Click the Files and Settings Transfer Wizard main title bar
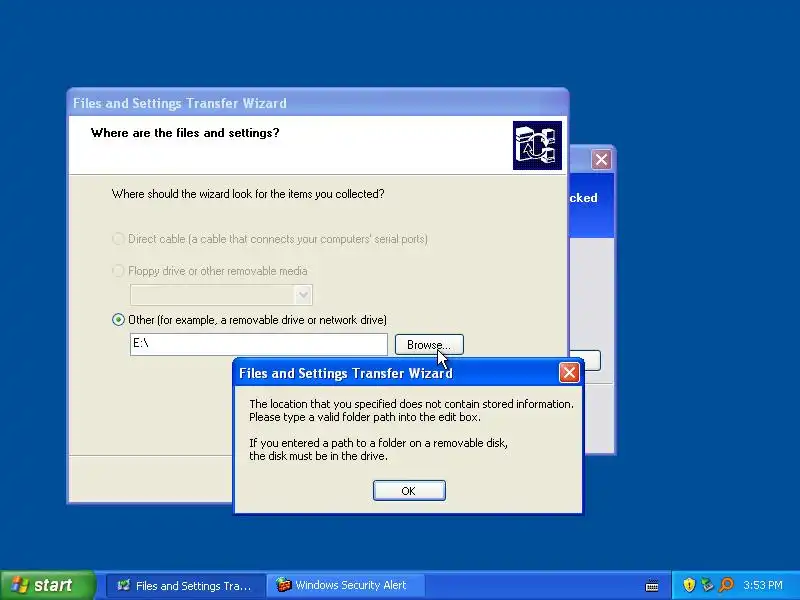 click(x=318, y=103)
